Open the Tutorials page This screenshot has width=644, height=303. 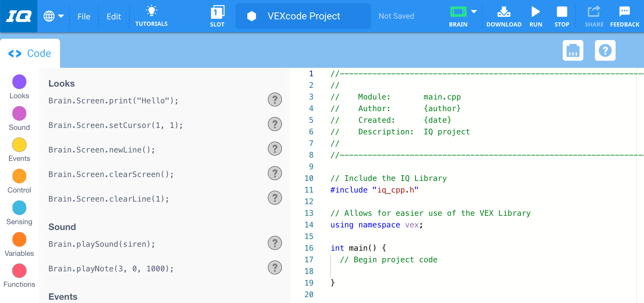[151, 16]
